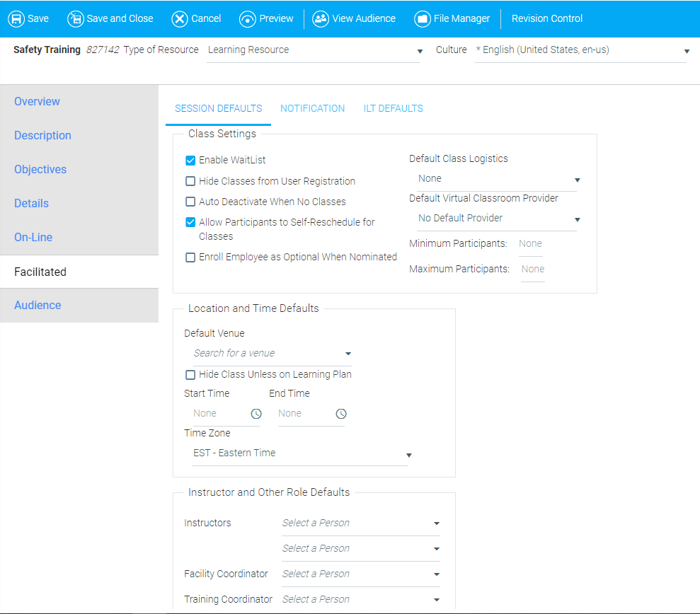Open the Start Time clock picker
This screenshot has width=700, height=614.
pyautogui.click(x=256, y=414)
